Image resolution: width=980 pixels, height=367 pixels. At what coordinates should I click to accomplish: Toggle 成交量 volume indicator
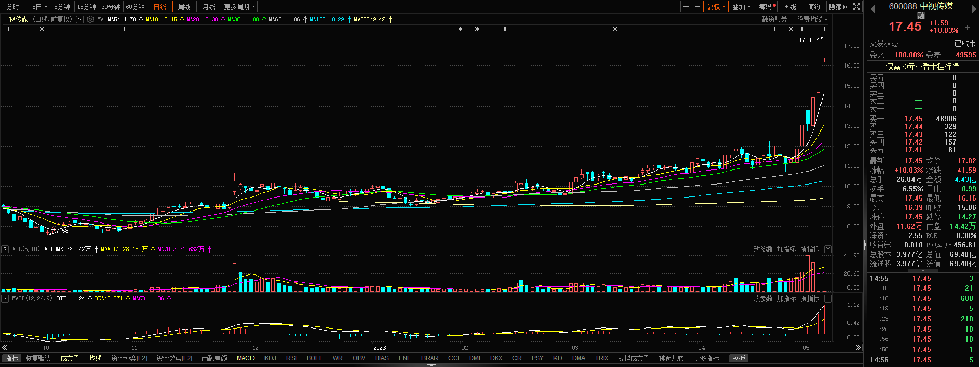coord(70,358)
